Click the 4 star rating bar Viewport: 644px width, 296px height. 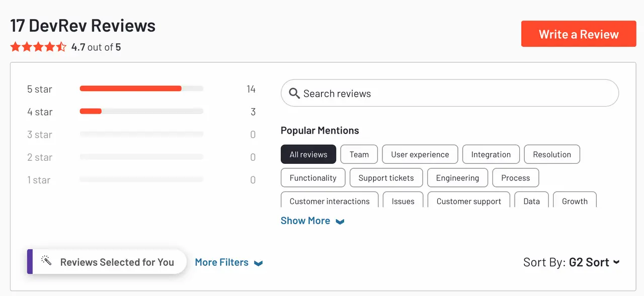pyautogui.click(x=141, y=112)
